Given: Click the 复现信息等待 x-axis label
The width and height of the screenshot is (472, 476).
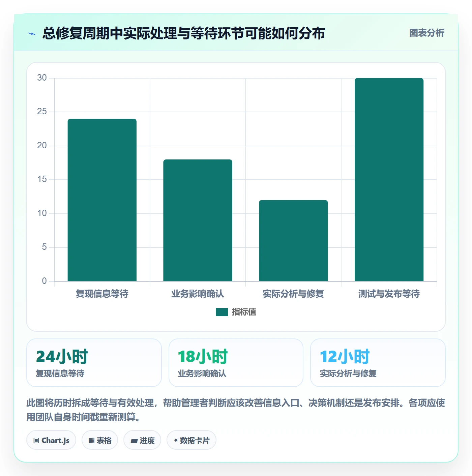Looking at the screenshot, I should point(102,294).
